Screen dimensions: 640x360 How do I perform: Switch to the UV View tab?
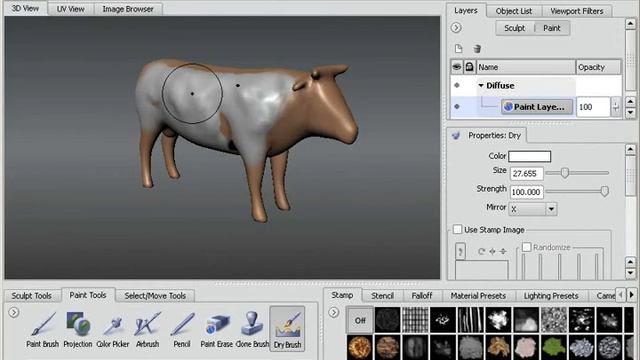[70, 9]
